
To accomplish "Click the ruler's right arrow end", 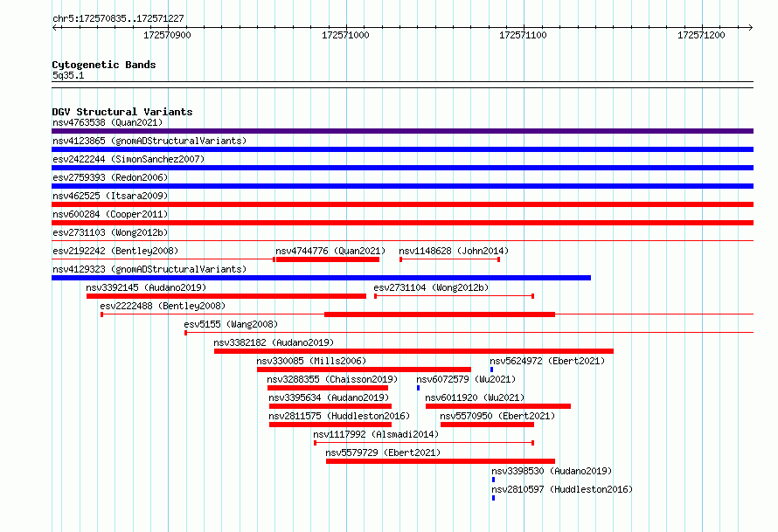I will (751, 27).
